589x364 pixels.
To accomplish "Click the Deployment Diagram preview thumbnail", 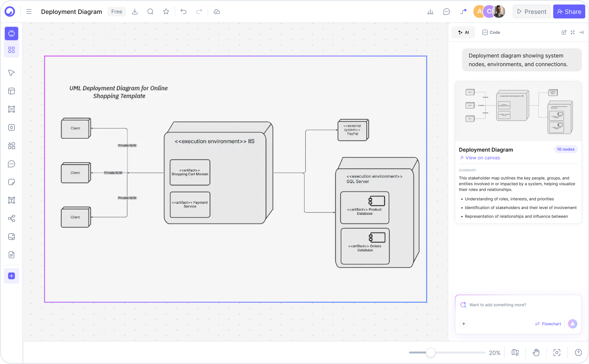I will 518,111.
